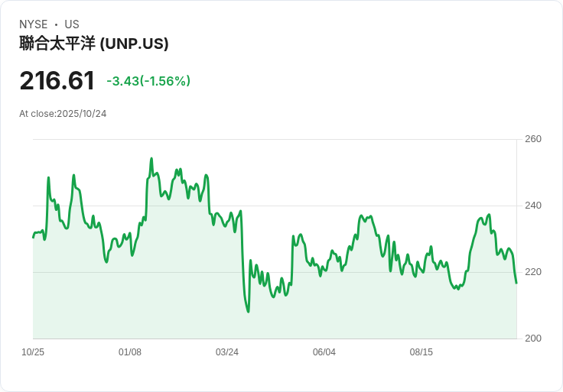
Task: Click the US market label
Action: pyautogui.click(x=72, y=24)
